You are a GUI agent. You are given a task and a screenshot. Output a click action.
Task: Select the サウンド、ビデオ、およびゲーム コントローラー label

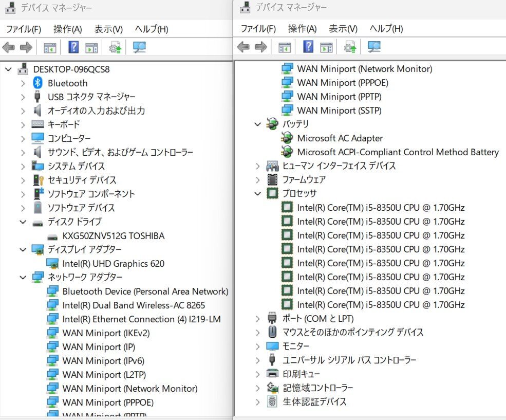pos(120,152)
